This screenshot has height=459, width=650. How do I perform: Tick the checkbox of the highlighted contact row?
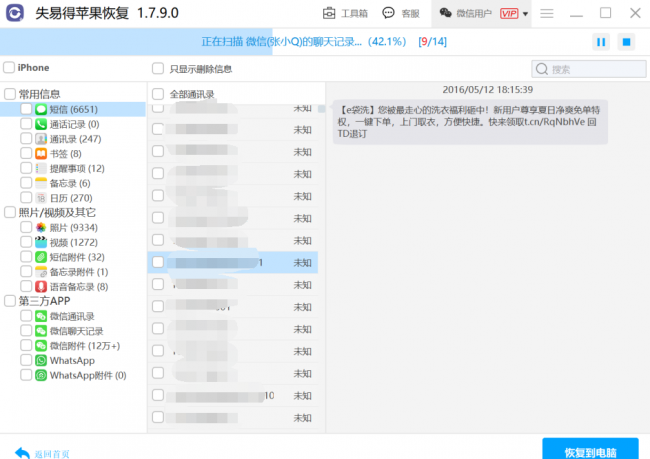coord(158,262)
